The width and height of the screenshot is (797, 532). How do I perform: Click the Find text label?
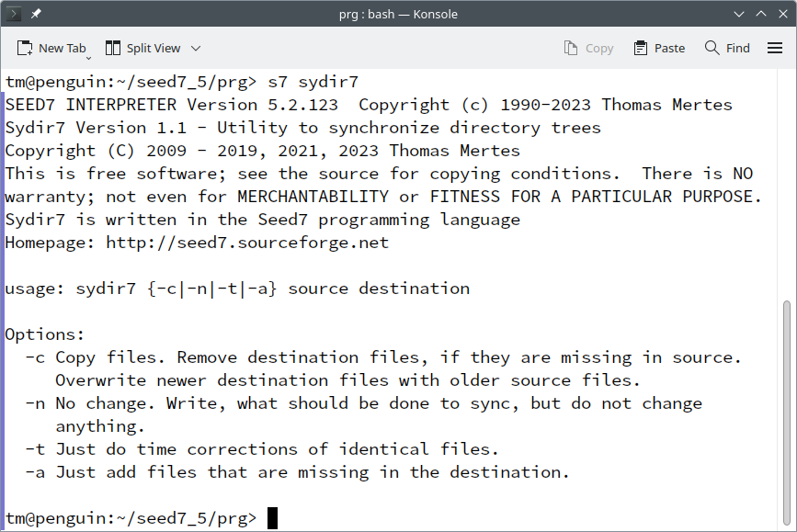tap(737, 49)
